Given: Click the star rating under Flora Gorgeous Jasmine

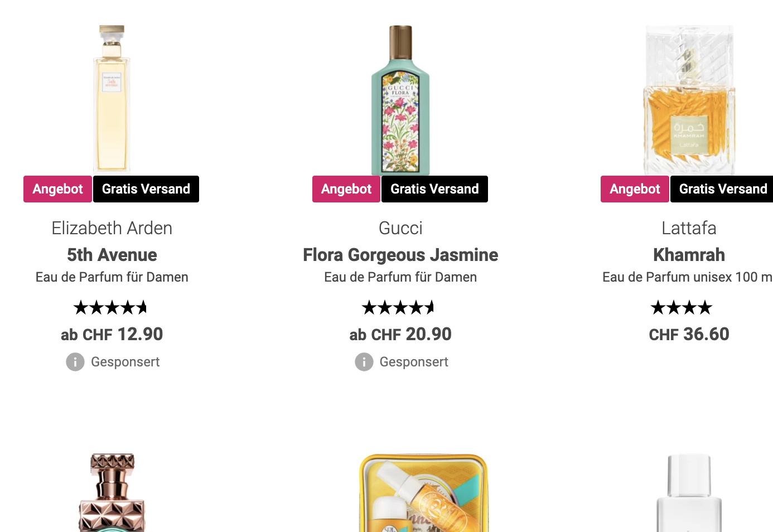Looking at the screenshot, I should coord(398,307).
